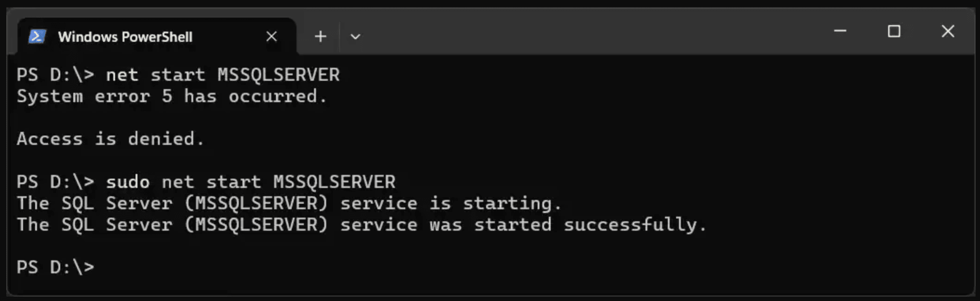
Task: Open the new tab dropdown chevron
Action: [x=355, y=36]
